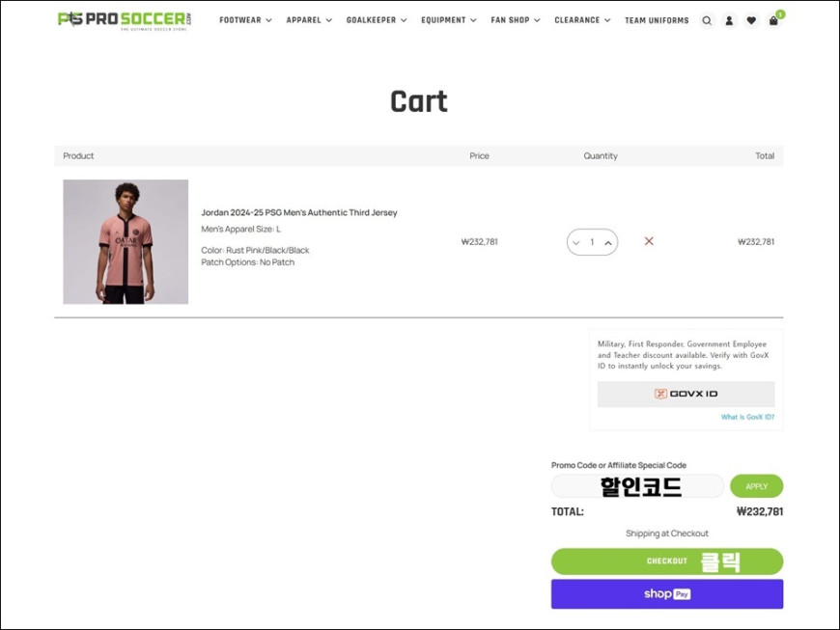Select the quantity value 1
The image size is (840, 630).
pos(592,242)
